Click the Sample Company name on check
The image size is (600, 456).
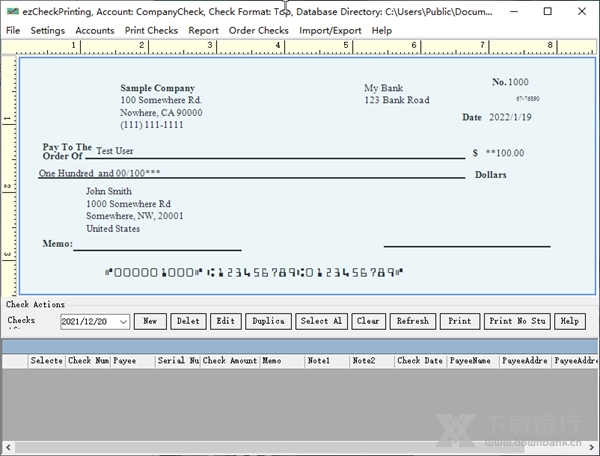pyautogui.click(x=158, y=88)
